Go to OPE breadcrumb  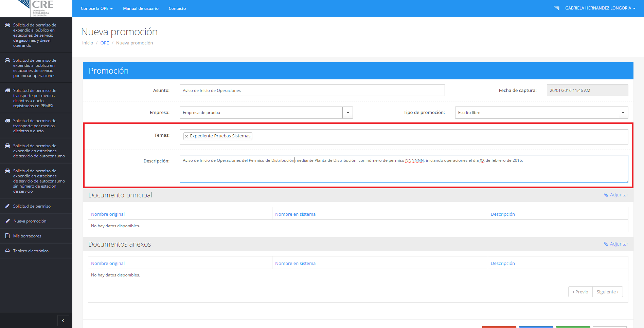(105, 43)
